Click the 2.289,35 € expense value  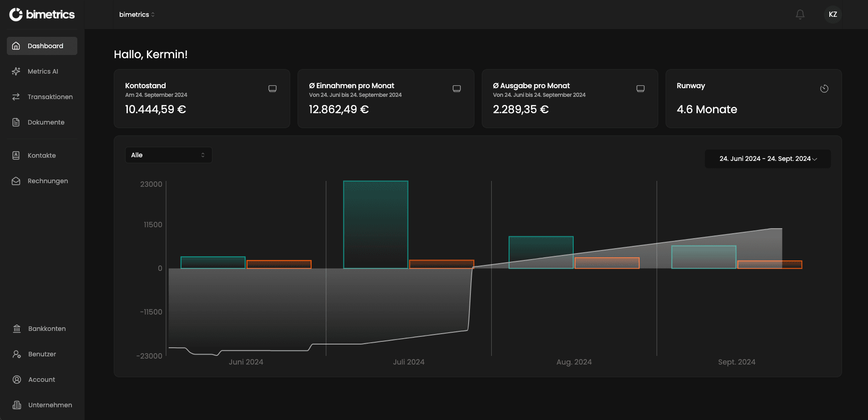pos(521,110)
